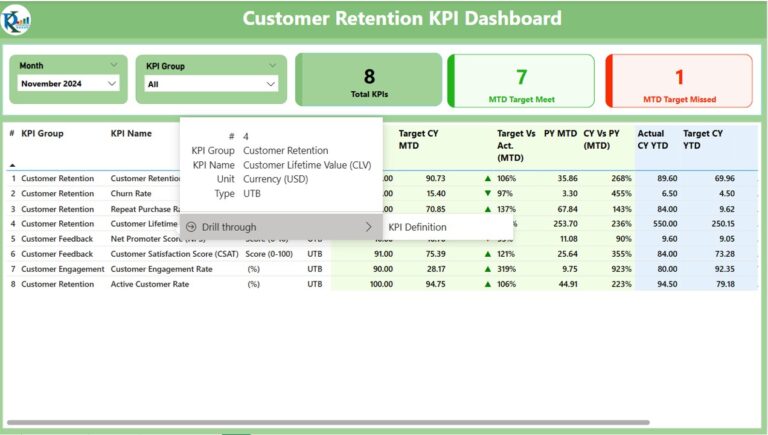Click the horizontal scrollbar at bottom
The height and width of the screenshot is (435, 768).
coord(328,422)
